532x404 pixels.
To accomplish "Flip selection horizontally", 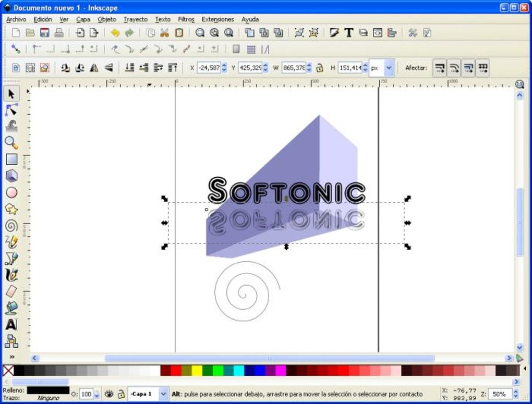I will [x=94, y=68].
